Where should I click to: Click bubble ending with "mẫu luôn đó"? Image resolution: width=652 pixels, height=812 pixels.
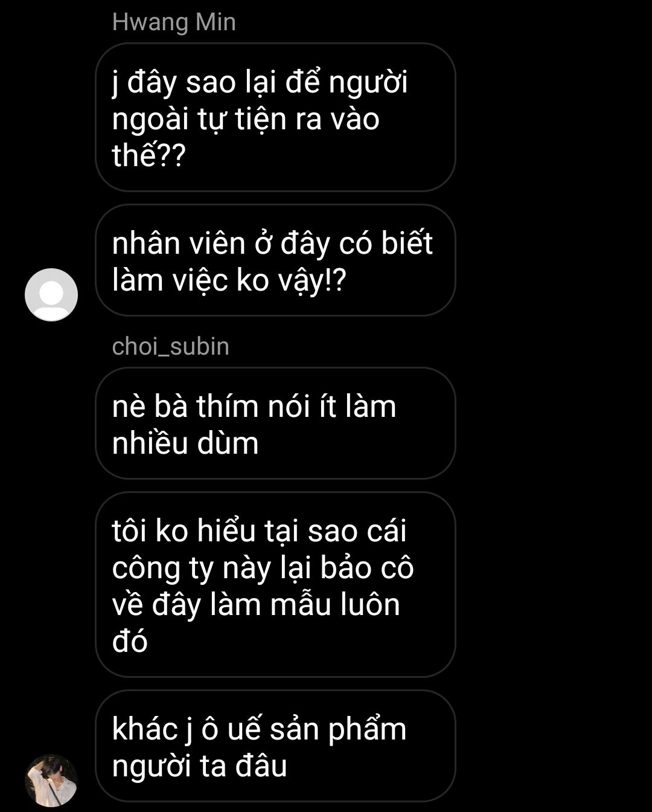[275, 585]
